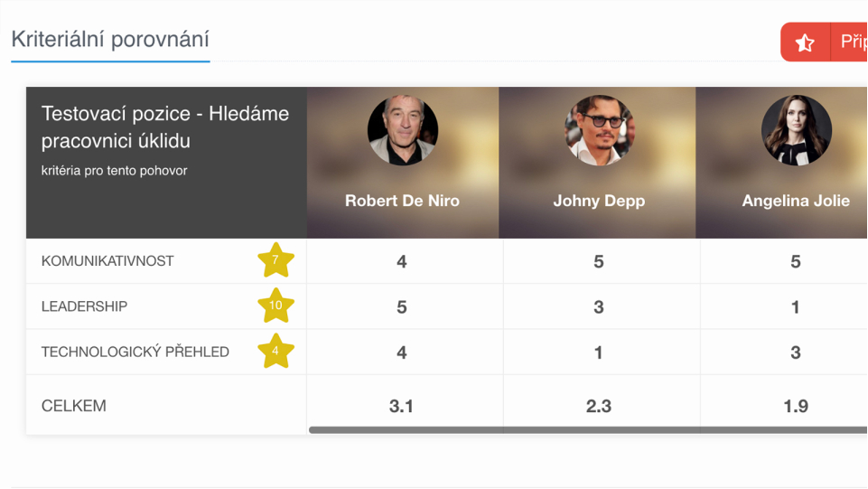Click Angelina Jolie's total score 1.9

(x=796, y=406)
